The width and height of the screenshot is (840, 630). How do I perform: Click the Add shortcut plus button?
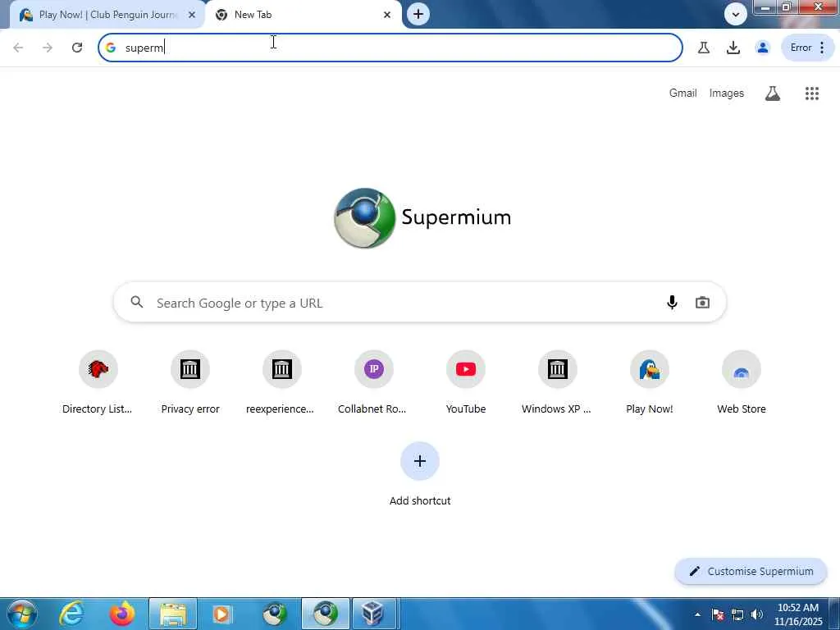420,461
